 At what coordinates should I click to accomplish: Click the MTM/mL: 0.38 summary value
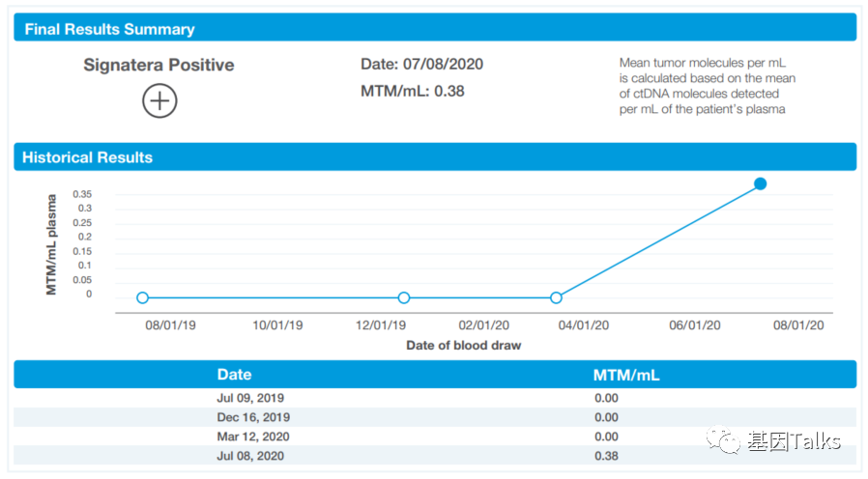click(x=413, y=92)
